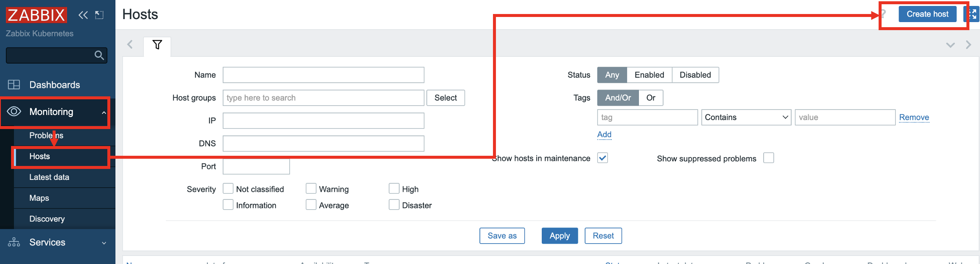Click the Remove tag link
The width and height of the screenshot is (980, 264).
[914, 117]
